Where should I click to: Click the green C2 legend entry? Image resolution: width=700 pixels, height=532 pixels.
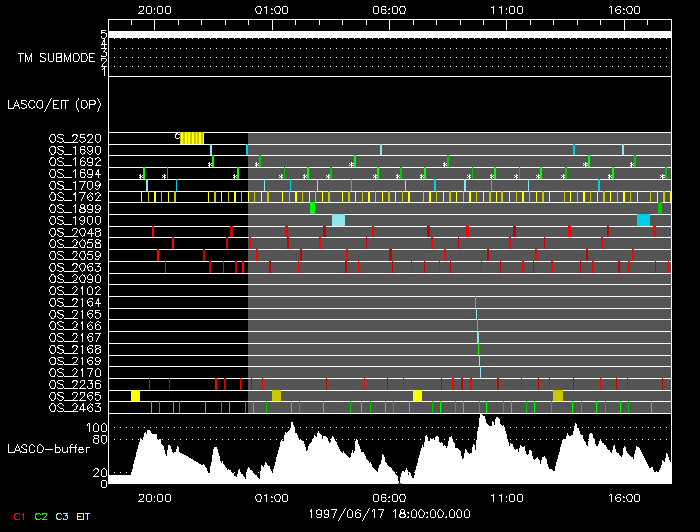[x=41, y=516]
